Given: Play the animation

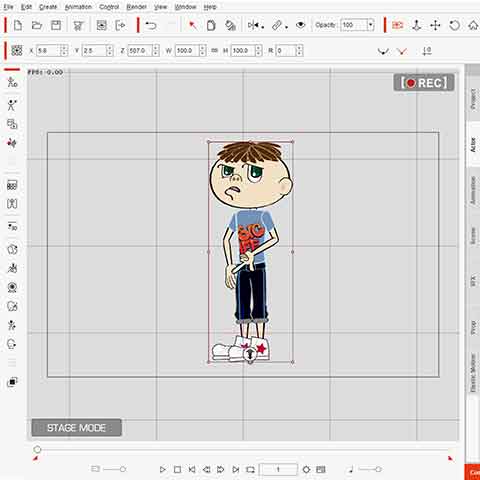Looking at the screenshot, I should point(163,469).
